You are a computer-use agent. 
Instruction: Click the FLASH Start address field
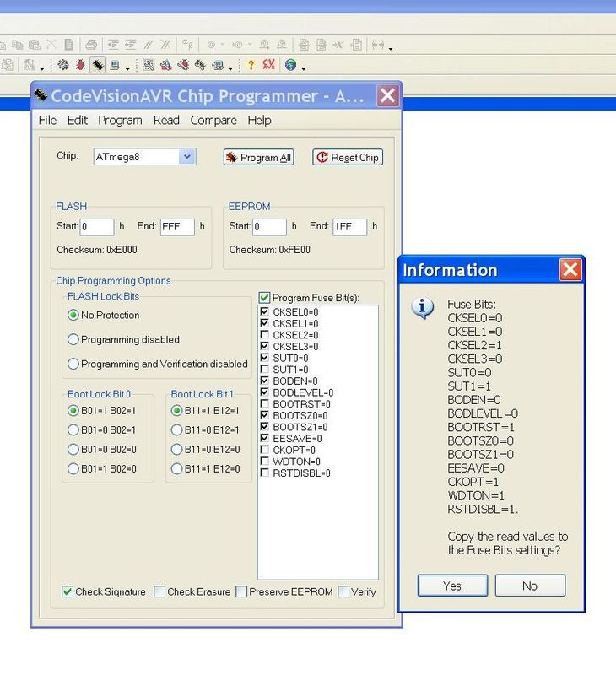(97, 226)
